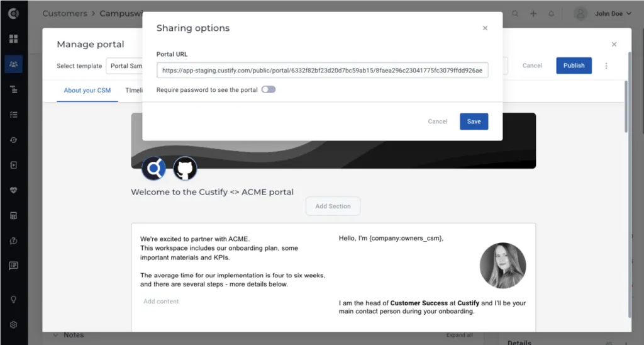Click the 'Hello, I'm {company:owners_csm},' text

(x=391, y=238)
